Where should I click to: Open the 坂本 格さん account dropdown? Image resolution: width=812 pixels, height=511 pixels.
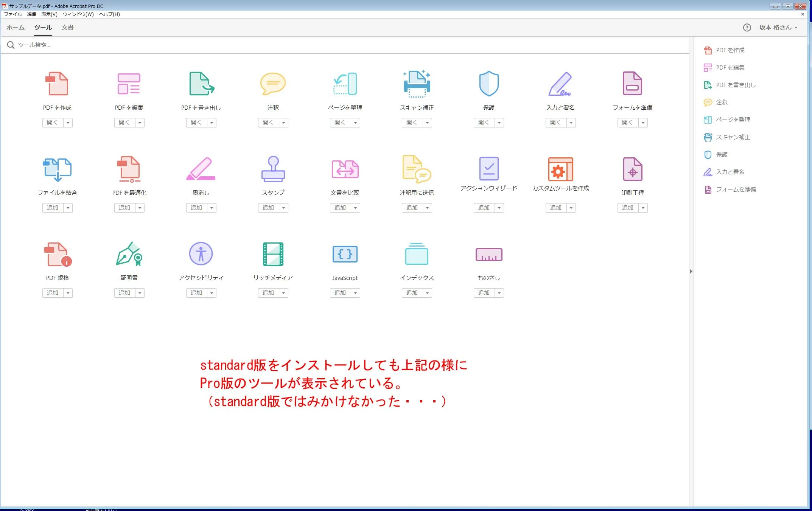click(778, 28)
